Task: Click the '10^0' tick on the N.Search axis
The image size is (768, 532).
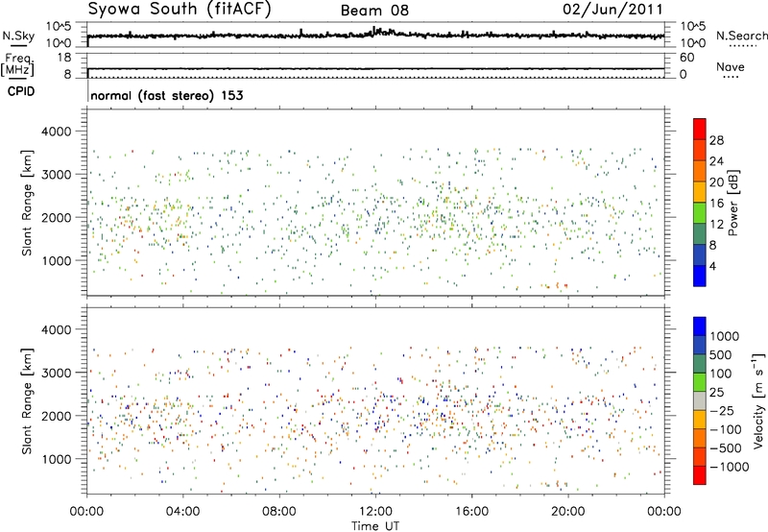Action: pos(693,43)
